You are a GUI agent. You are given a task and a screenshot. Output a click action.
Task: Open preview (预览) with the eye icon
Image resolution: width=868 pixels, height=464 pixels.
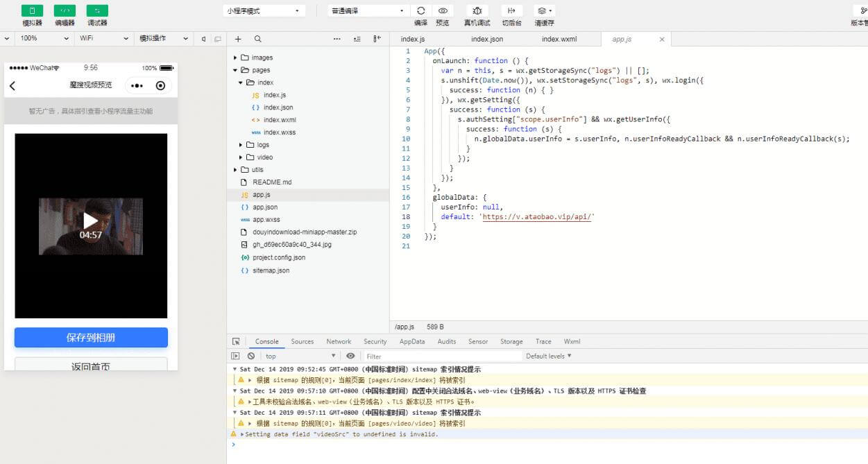point(442,11)
